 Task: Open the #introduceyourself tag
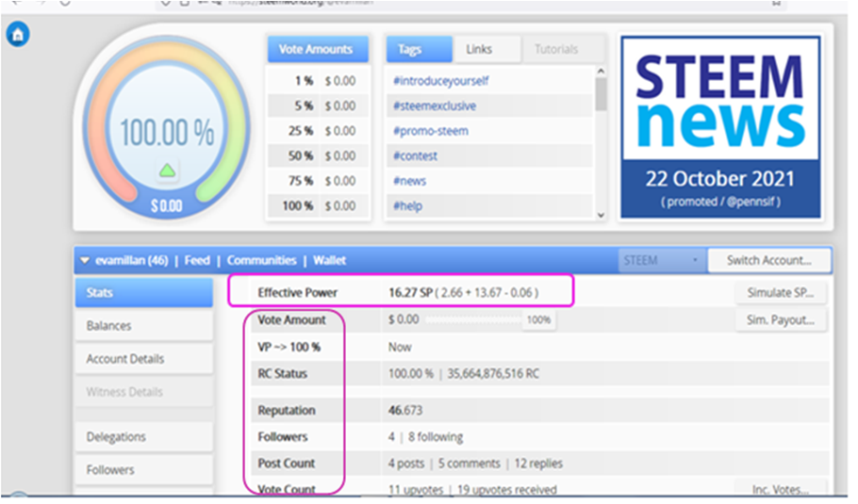[x=440, y=81]
